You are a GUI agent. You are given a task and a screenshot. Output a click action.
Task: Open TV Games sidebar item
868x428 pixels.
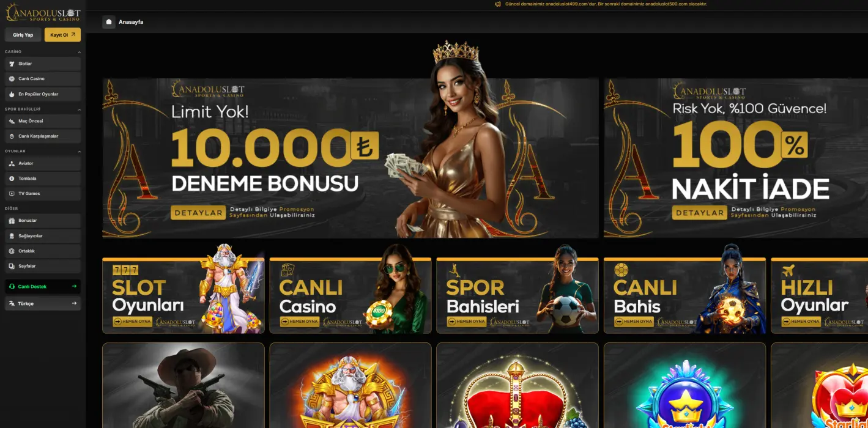pyautogui.click(x=43, y=194)
